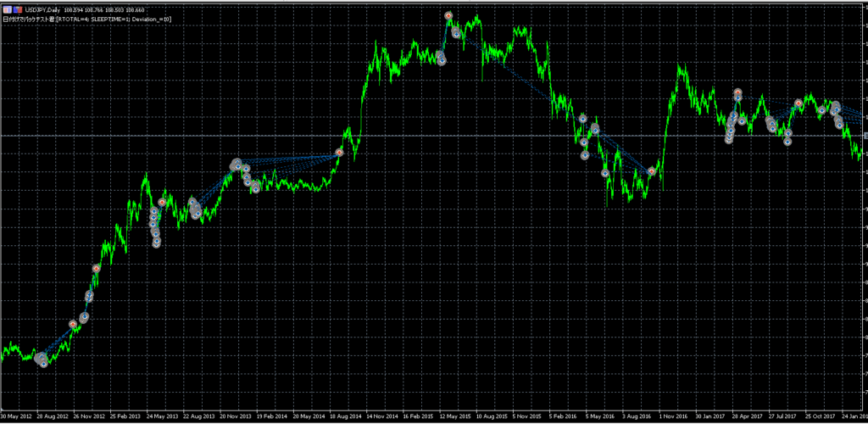This screenshot has width=868, height=424.
Task: Click the second small icon beside USDJPY,Daily
Action: 16,9
